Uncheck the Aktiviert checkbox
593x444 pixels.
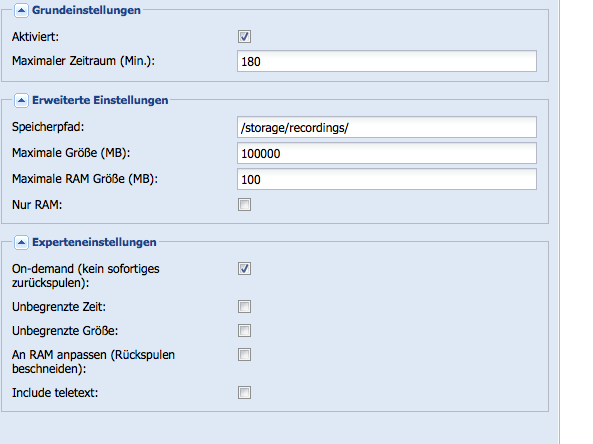244,37
